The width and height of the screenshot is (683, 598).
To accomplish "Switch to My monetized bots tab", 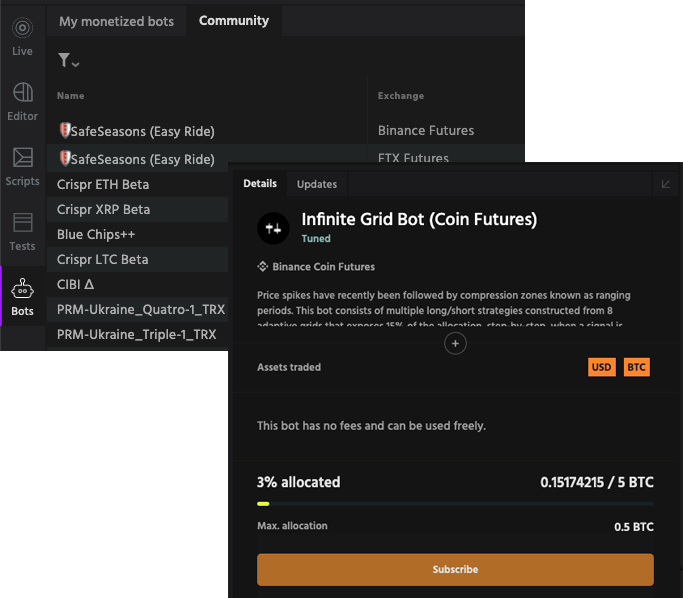I will tap(116, 21).
